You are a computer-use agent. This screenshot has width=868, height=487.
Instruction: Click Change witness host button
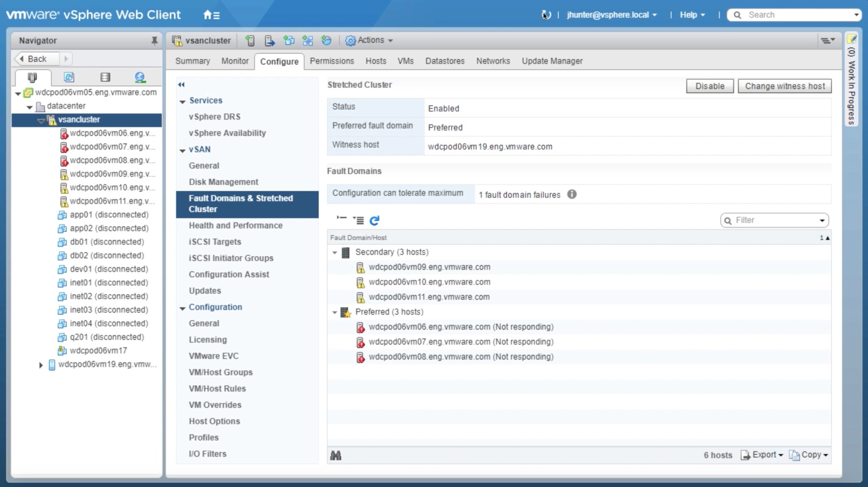pos(785,86)
